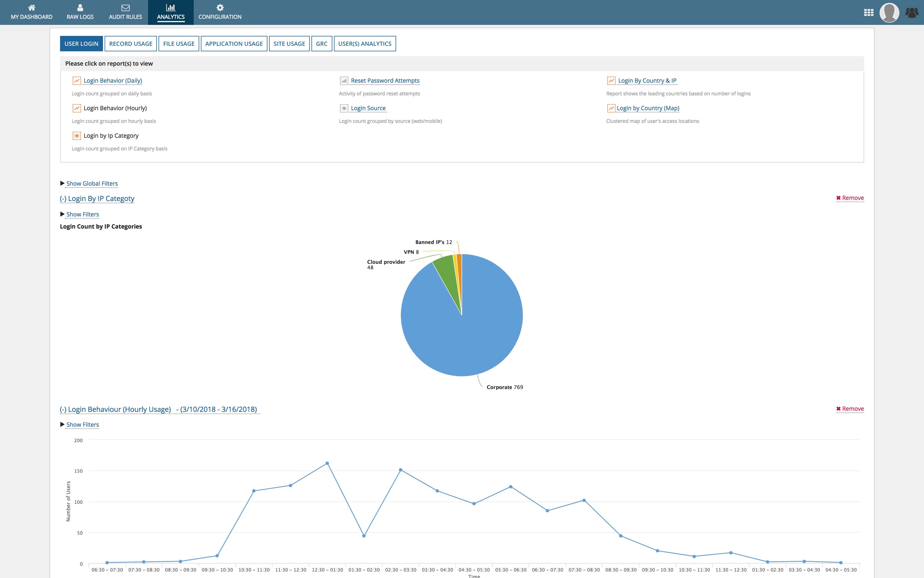
Task: Click the Login by Ip Category icon
Action: coord(77,136)
